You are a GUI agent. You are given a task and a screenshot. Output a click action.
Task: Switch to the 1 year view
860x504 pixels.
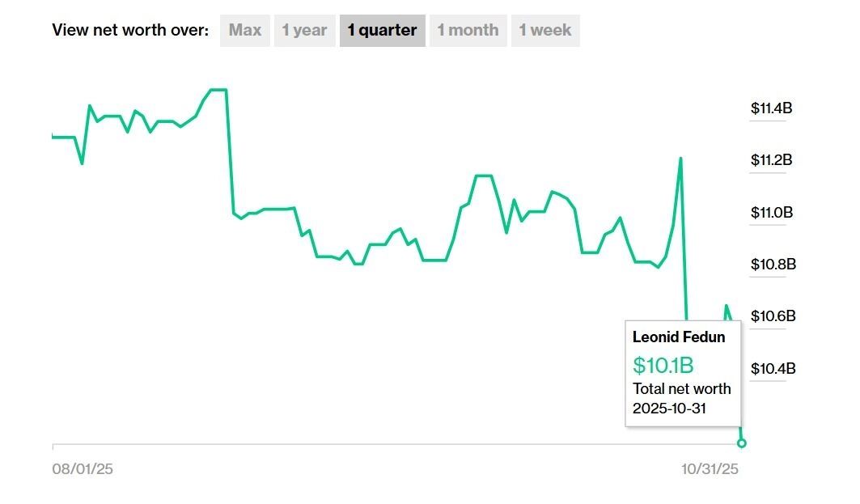tap(304, 31)
